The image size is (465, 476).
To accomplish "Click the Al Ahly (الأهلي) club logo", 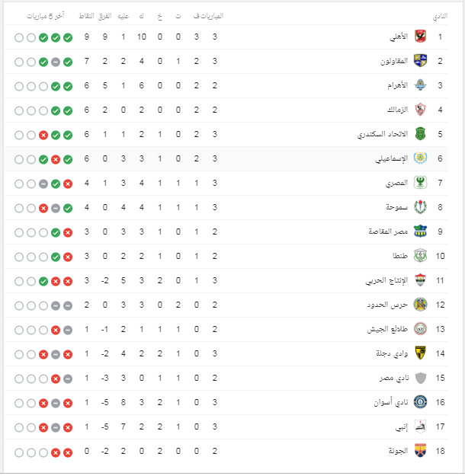I will click(420, 37).
